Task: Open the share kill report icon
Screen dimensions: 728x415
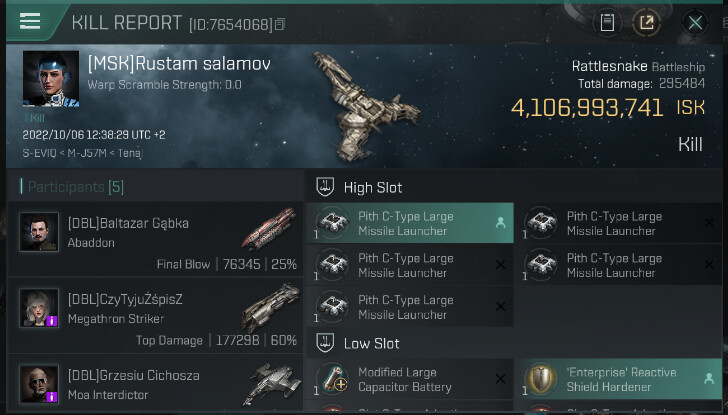Action: pyautogui.click(x=646, y=22)
